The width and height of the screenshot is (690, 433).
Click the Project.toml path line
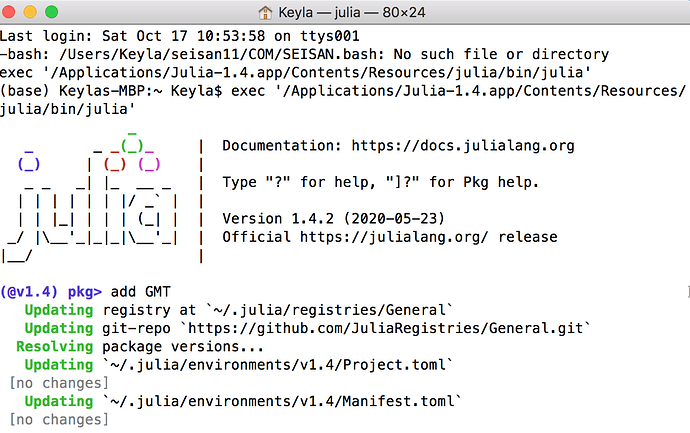(x=277, y=365)
